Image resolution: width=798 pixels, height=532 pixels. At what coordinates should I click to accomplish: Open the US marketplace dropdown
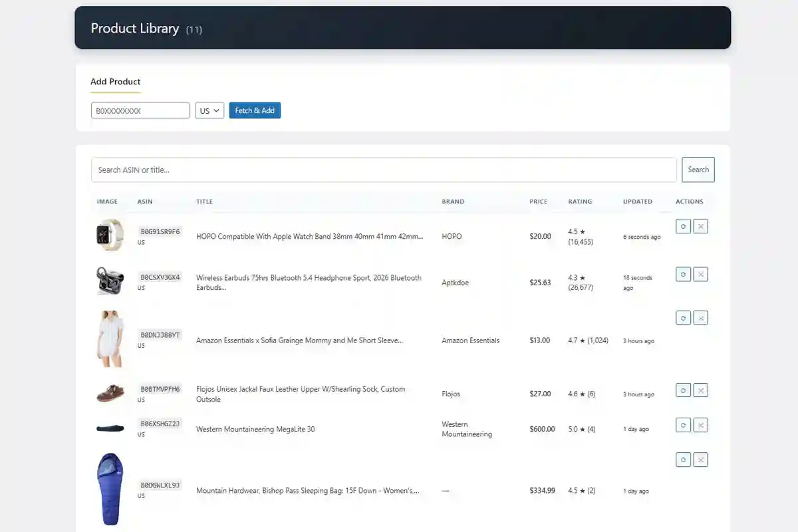209,110
